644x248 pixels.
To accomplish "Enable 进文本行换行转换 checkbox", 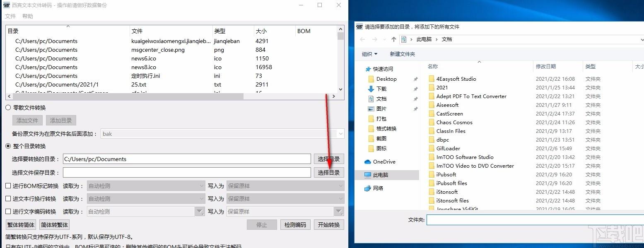I will (x=8, y=199).
